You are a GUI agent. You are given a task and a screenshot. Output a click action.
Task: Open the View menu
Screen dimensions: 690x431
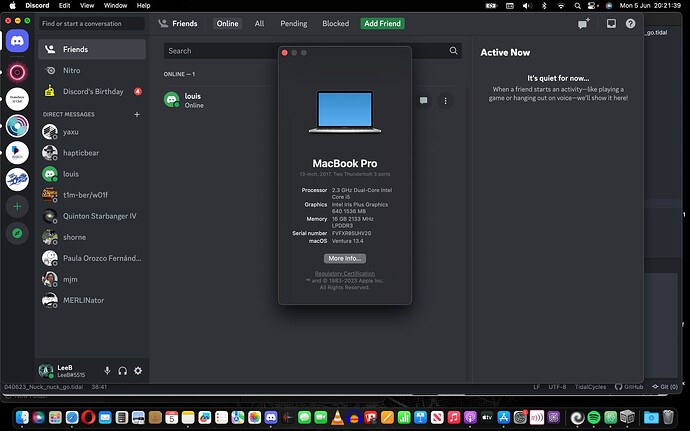87,5
